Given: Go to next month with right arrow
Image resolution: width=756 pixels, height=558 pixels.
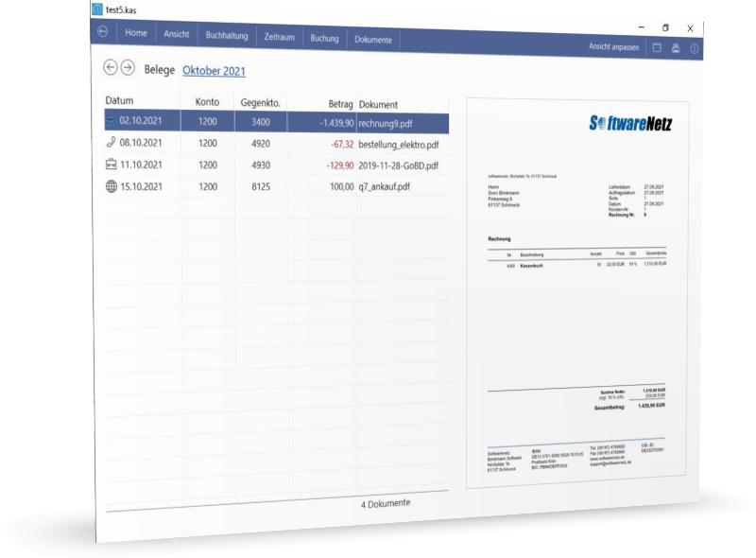Looking at the screenshot, I should (128, 68).
